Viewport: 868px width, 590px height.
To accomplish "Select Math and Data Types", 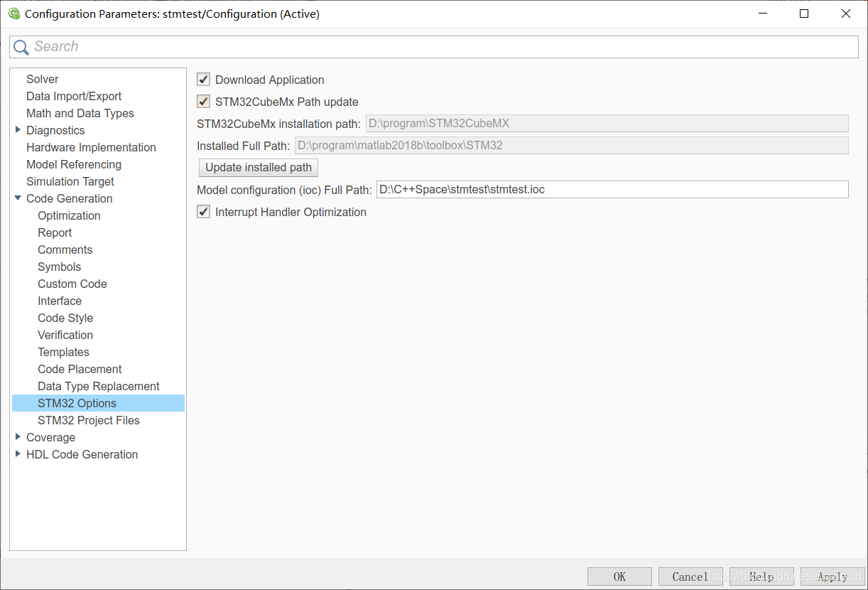I will (x=80, y=113).
